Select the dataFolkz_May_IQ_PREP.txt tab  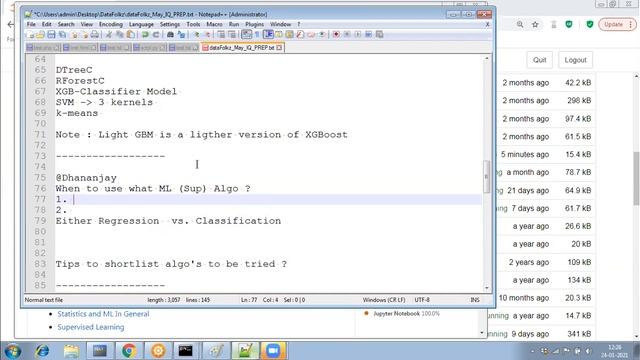tap(242, 48)
